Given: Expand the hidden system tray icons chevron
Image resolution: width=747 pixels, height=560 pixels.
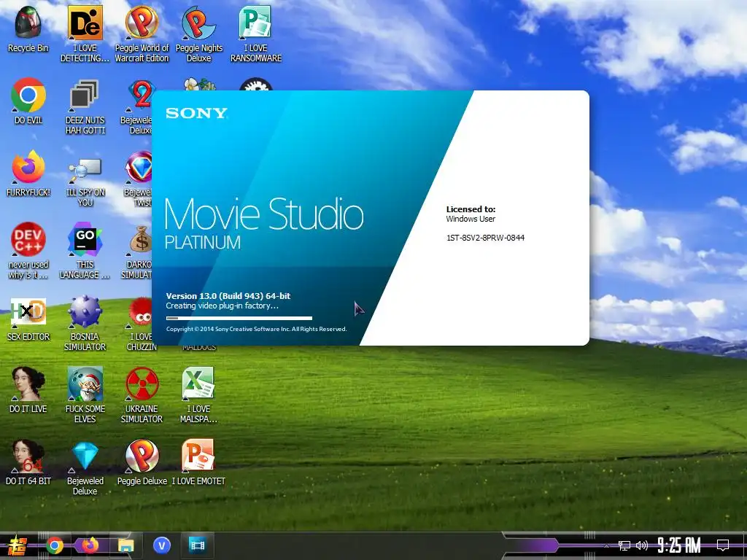Looking at the screenshot, I should [x=606, y=545].
